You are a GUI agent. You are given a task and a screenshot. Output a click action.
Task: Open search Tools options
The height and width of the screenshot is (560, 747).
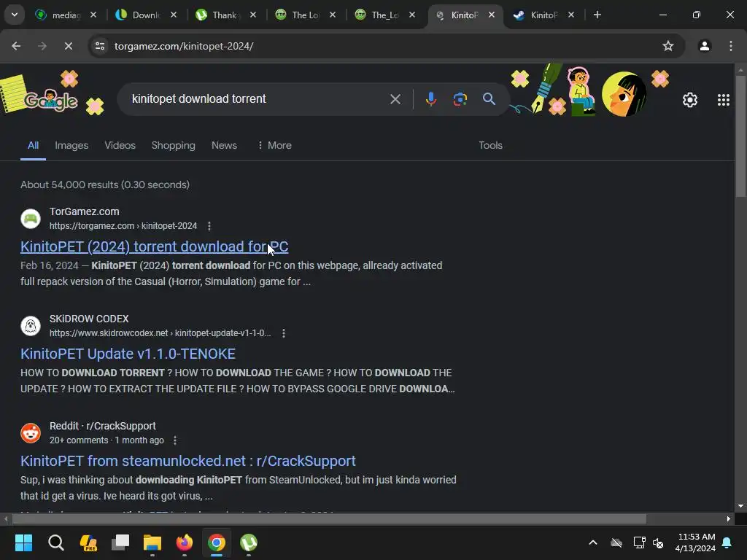(x=490, y=145)
